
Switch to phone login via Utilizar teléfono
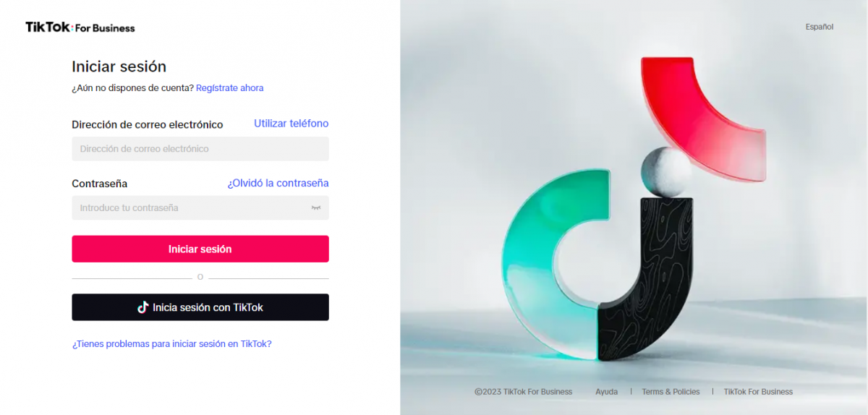pyautogui.click(x=292, y=124)
